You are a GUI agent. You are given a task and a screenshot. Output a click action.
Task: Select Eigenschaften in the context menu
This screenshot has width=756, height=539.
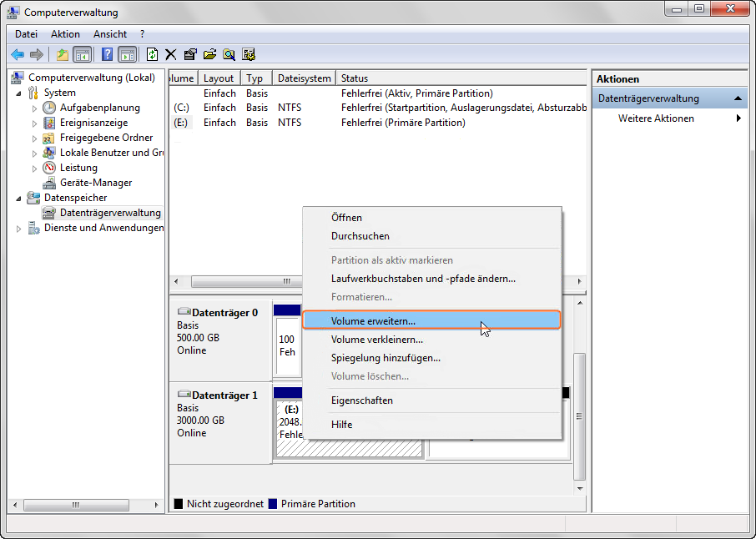pos(361,400)
